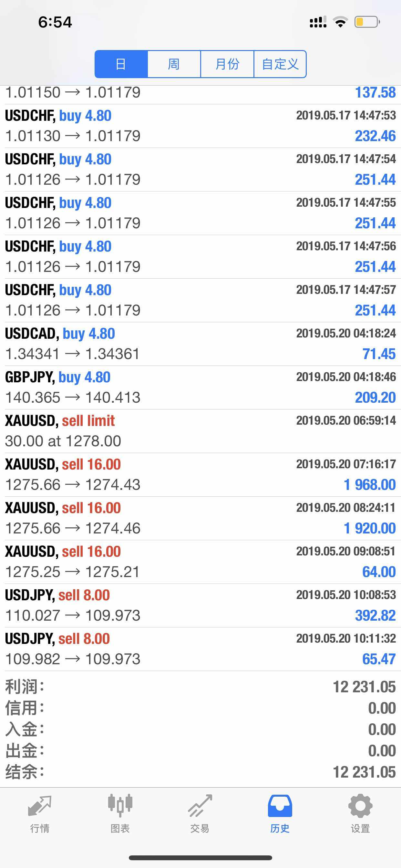Tap the home indicator bar

pyautogui.click(x=200, y=858)
